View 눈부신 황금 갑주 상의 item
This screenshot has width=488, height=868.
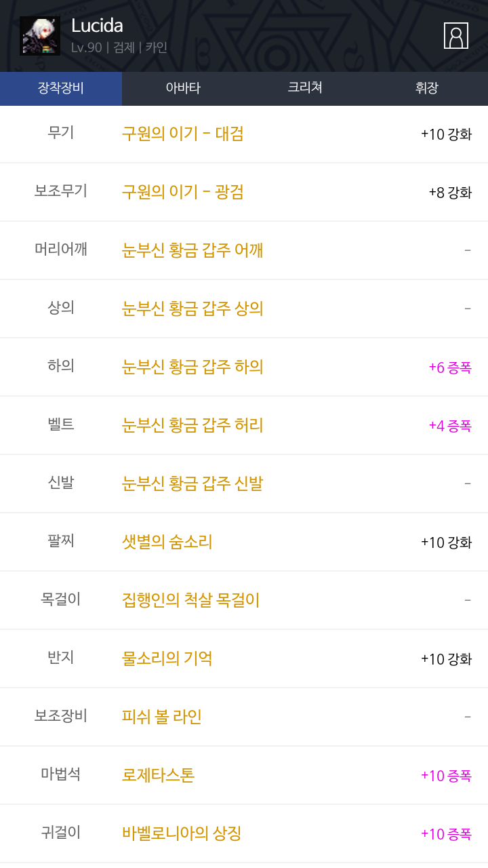(x=192, y=309)
